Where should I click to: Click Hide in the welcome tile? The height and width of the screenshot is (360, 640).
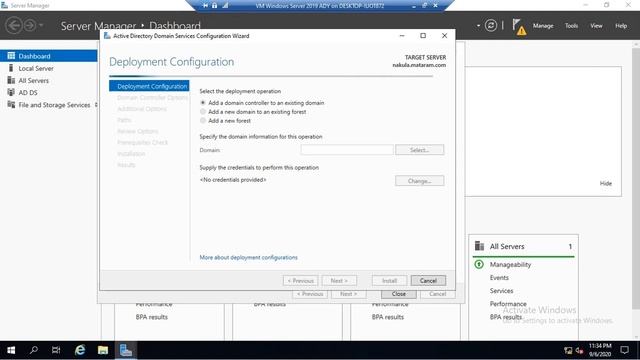point(606,183)
